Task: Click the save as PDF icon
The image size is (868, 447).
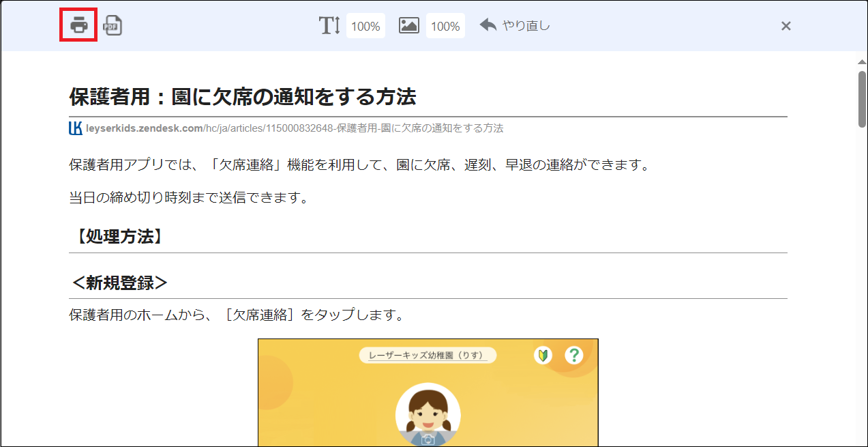Action: click(113, 25)
